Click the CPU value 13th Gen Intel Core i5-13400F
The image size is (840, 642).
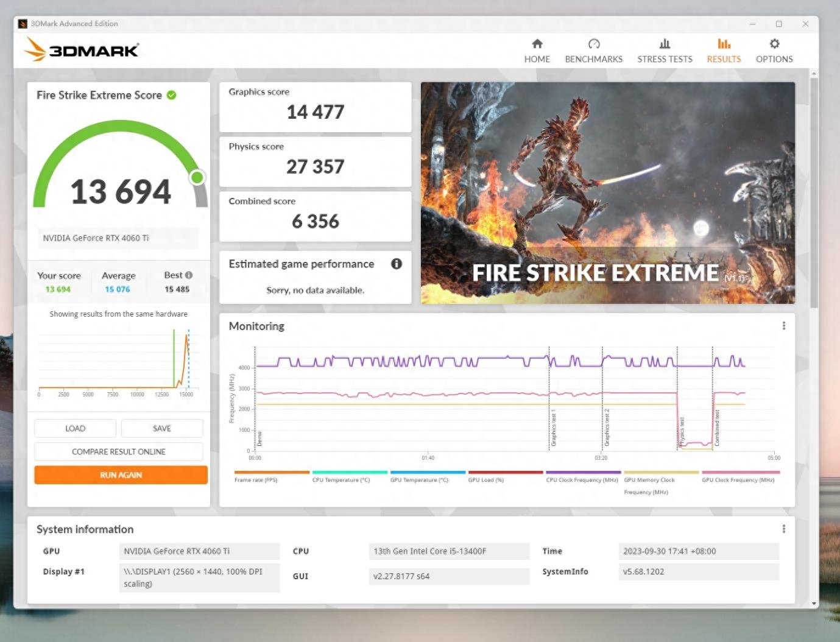[449, 551]
